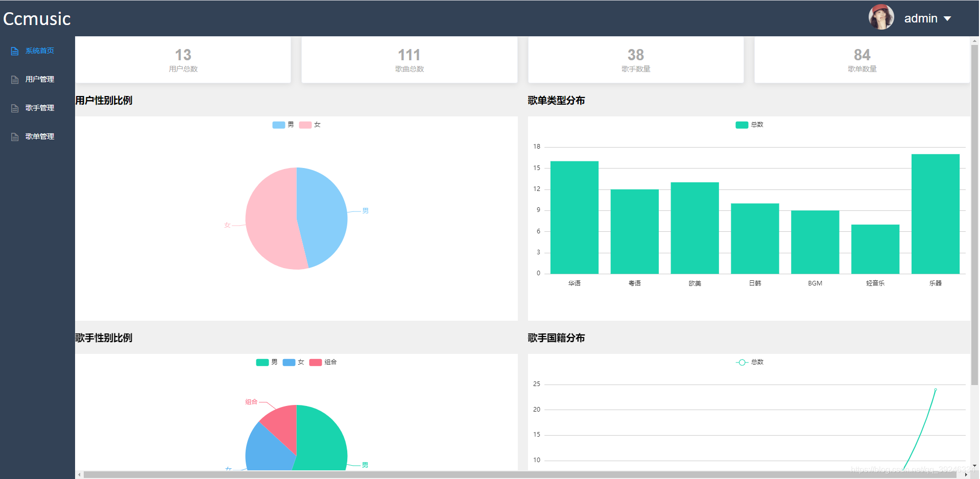Open the 歌手数量 card showing 38
The height and width of the screenshot is (479, 980).
(636, 60)
